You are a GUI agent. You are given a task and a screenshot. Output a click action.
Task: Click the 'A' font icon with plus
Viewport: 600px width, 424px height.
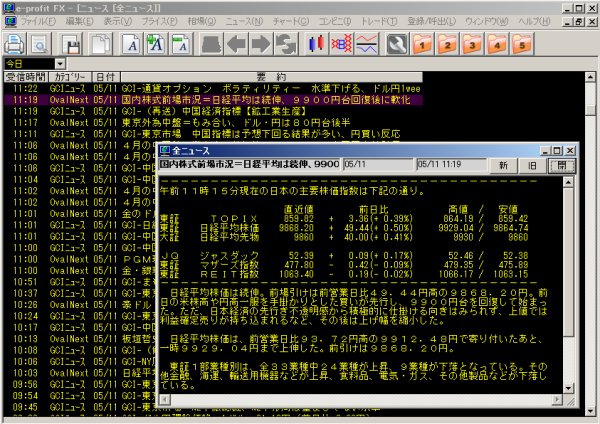(156, 44)
